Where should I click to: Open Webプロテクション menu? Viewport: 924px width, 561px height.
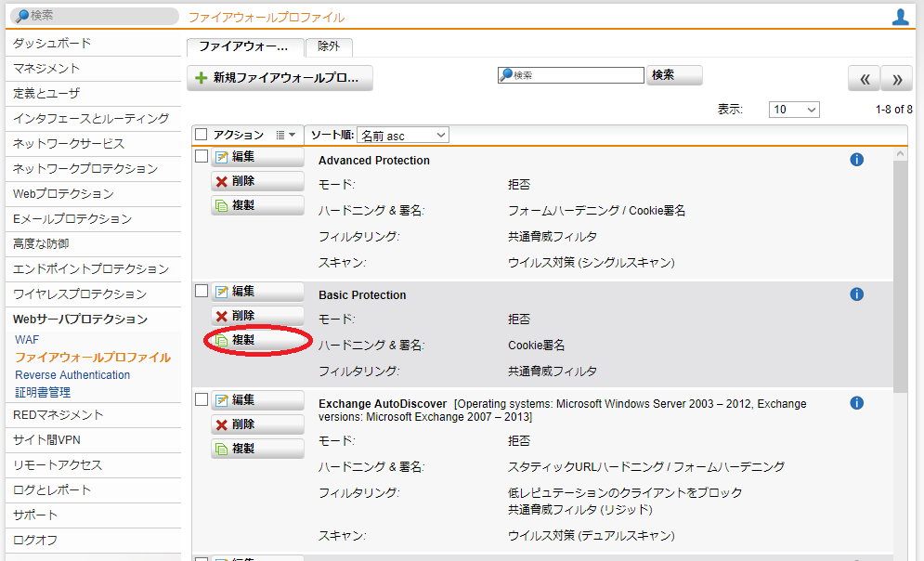pyautogui.click(x=93, y=194)
